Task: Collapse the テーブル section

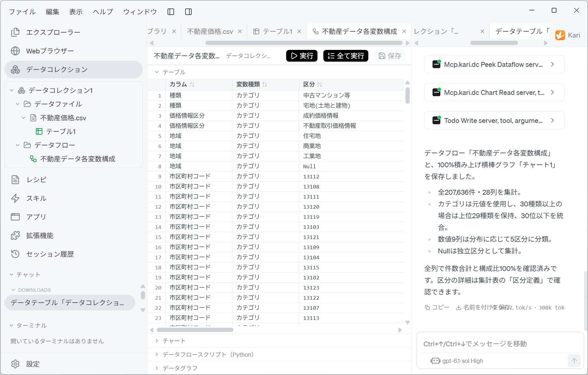Action: click(x=157, y=72)
